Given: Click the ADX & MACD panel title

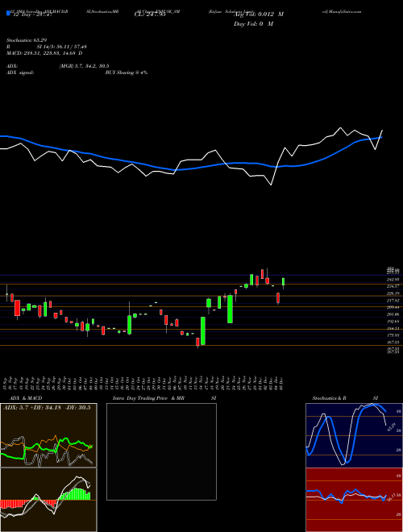Looking at the screenshot, I should (26, 398).
